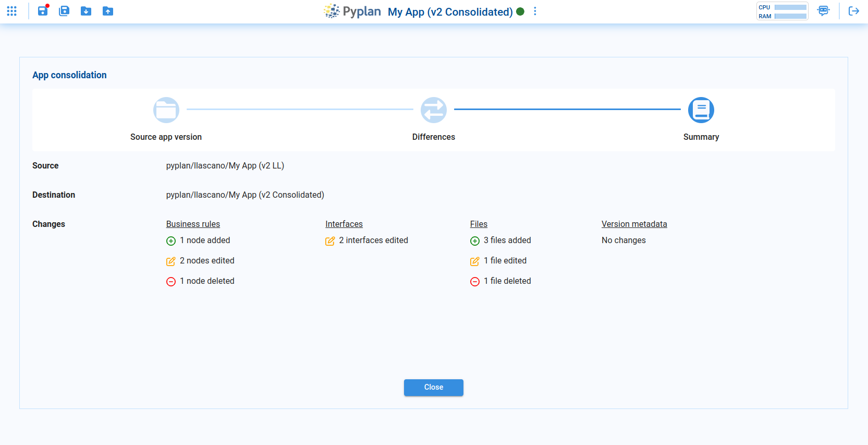Screen dimensions: 868x445
Task: Click the Save As icon
Action: coord(64,11)
